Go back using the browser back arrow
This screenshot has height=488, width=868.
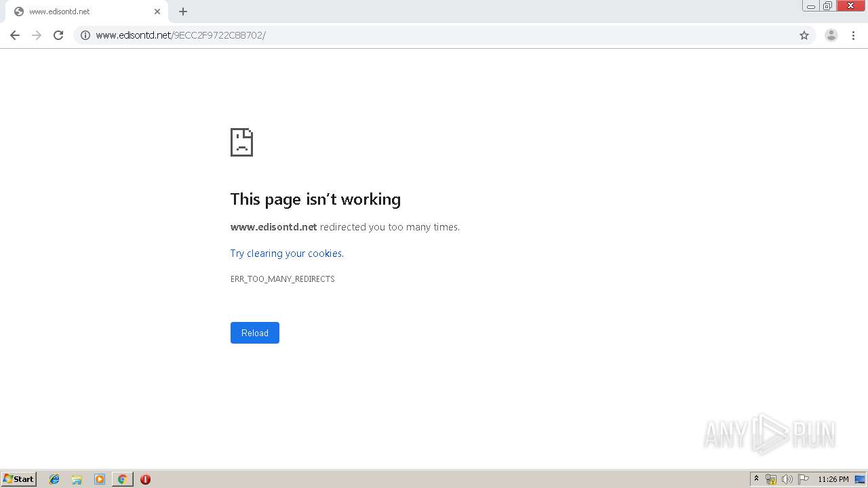(x=15, y=35)
